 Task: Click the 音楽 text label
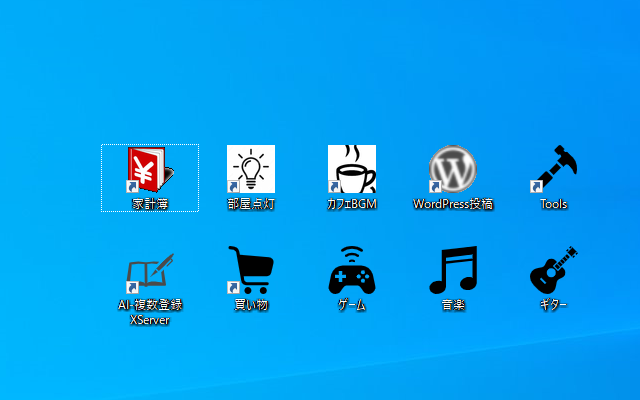click(x=453, y=305)
